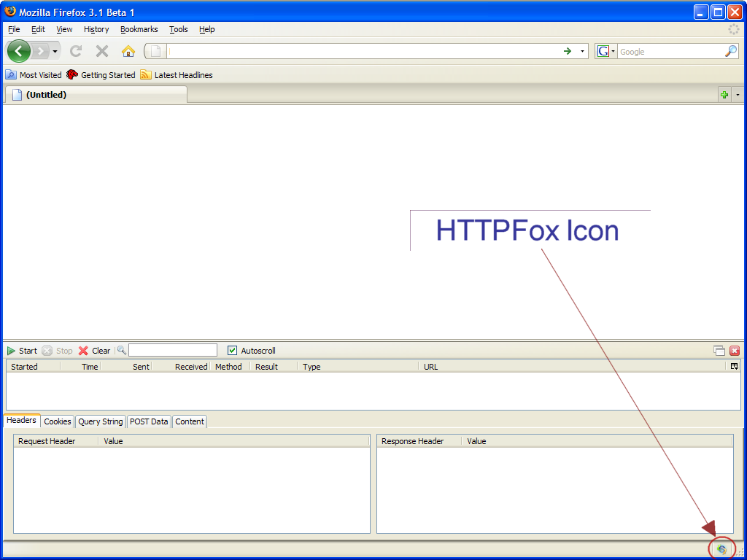Clear the HTTPFox request list

pyautogui.click(x=94, y=351)
